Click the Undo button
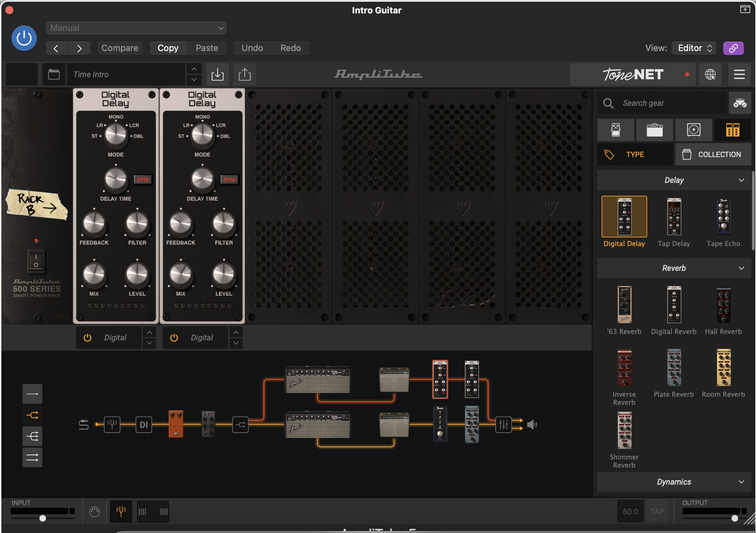 point(252,48)
